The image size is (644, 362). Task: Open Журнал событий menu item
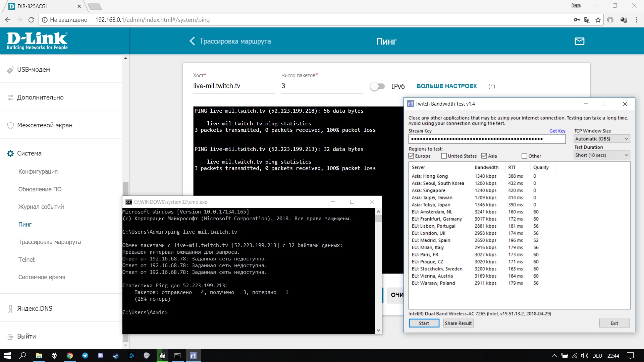tap(41, 207)
